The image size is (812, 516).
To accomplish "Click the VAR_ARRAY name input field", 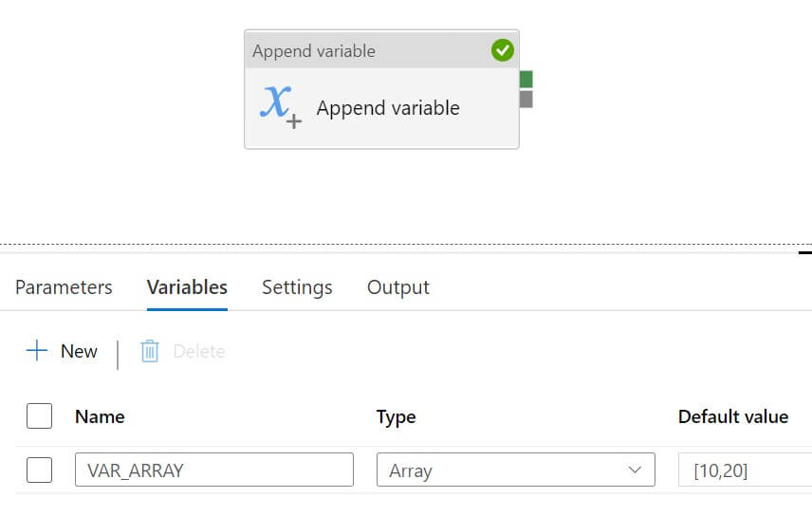I will tap(213, 470).
